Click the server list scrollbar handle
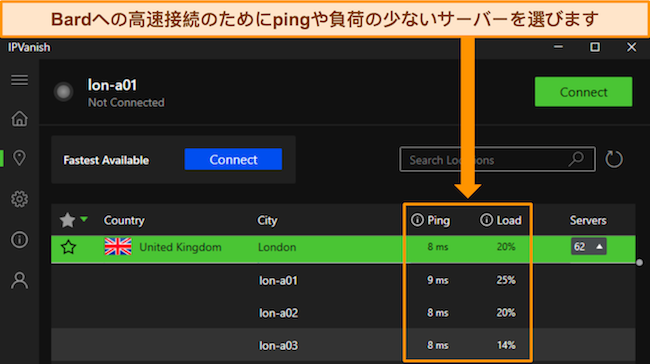 click(639, 262)
